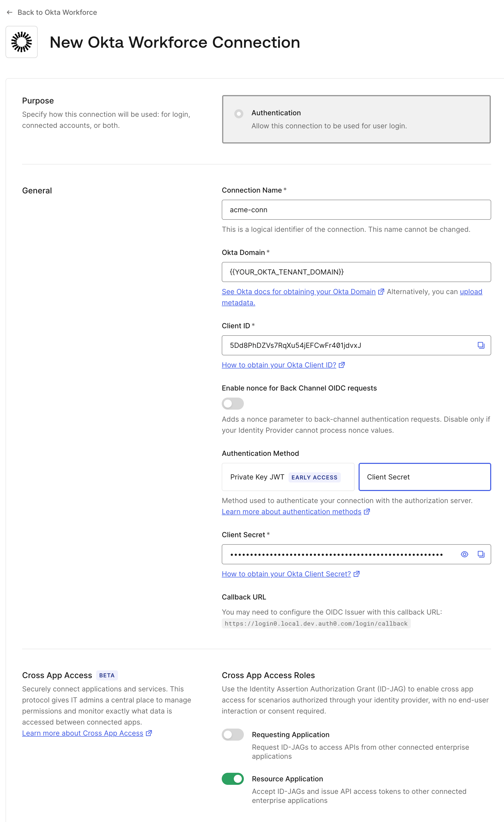The image size is (504, 822).
Task: Click the Client ID input field
Action: point(356,345)
